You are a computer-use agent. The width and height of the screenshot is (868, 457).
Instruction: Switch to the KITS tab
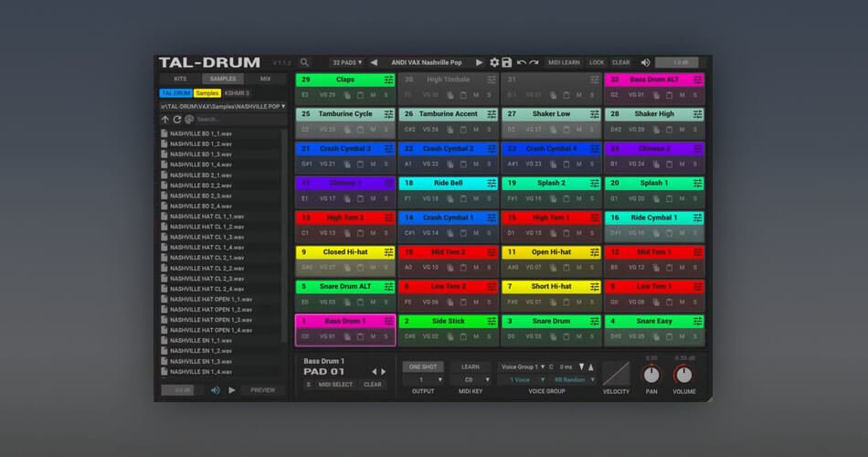point(181,79)
